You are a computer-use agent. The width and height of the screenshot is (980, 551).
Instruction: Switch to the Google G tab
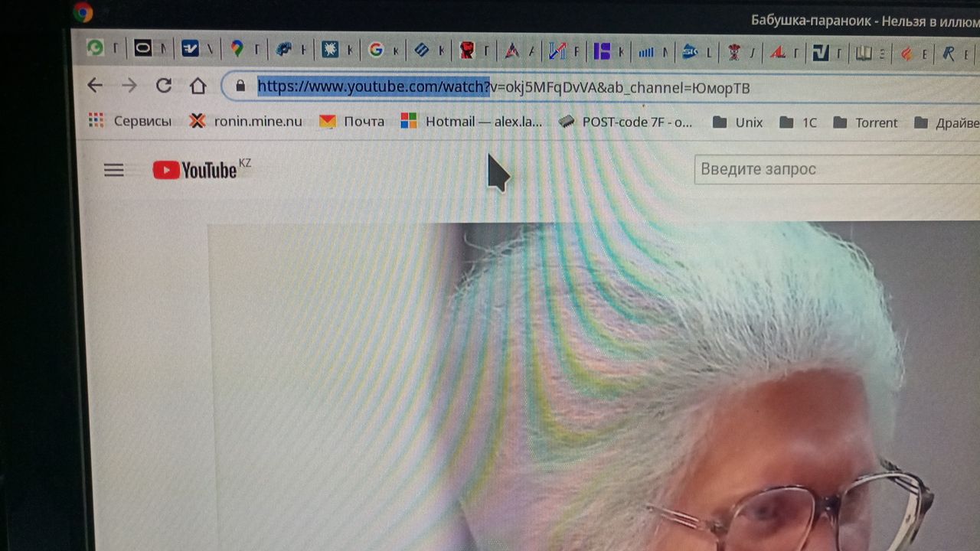[376, 50]
